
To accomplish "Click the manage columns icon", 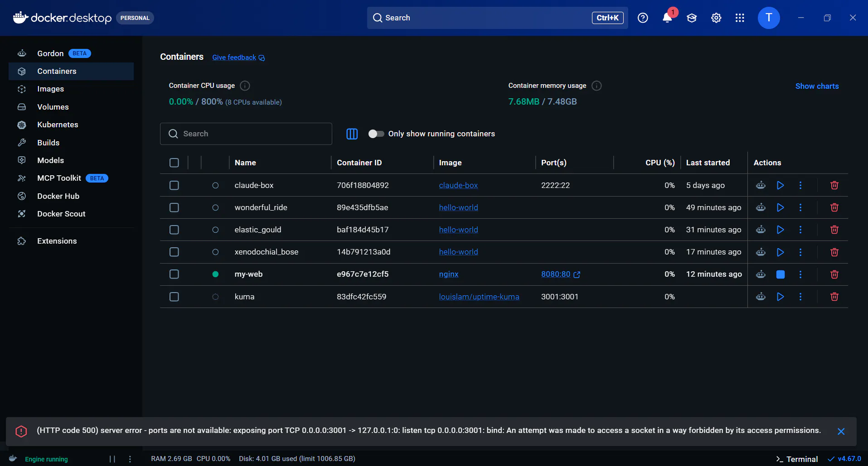I will click(x=352, y=134).
